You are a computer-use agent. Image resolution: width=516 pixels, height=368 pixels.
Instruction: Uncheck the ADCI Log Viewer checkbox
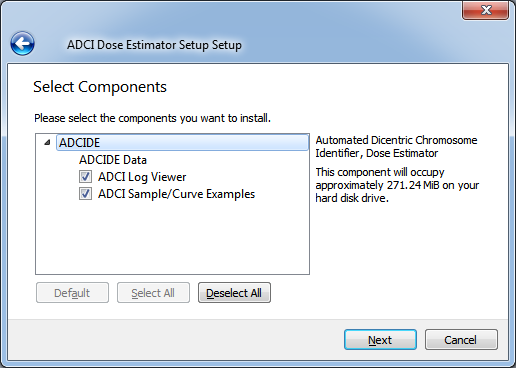click(x=85, y=177)
